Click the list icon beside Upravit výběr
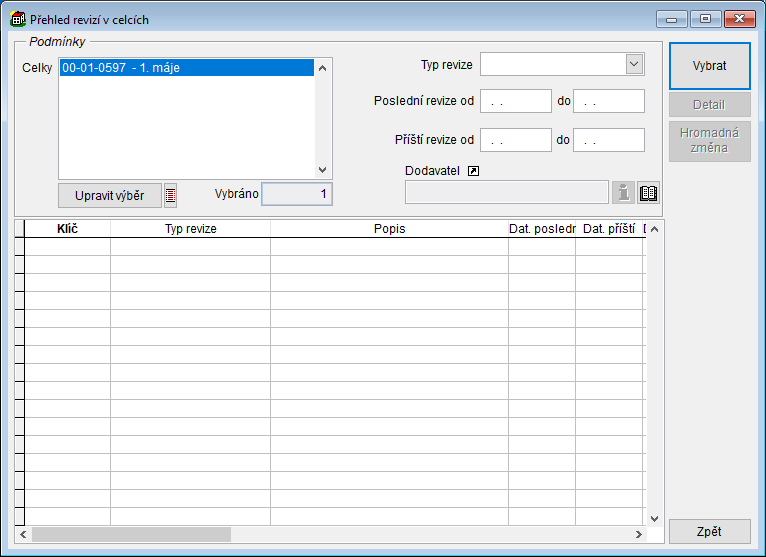Screen dimensions: 766x557 point(170,195)
